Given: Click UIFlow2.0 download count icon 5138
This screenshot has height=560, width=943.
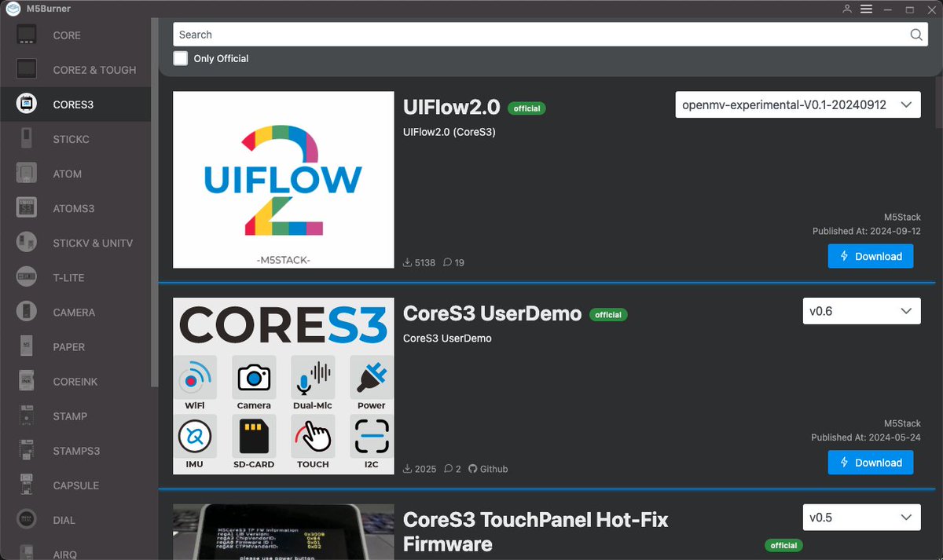Looking at the screenshot, I should click(x=407, y=262).
